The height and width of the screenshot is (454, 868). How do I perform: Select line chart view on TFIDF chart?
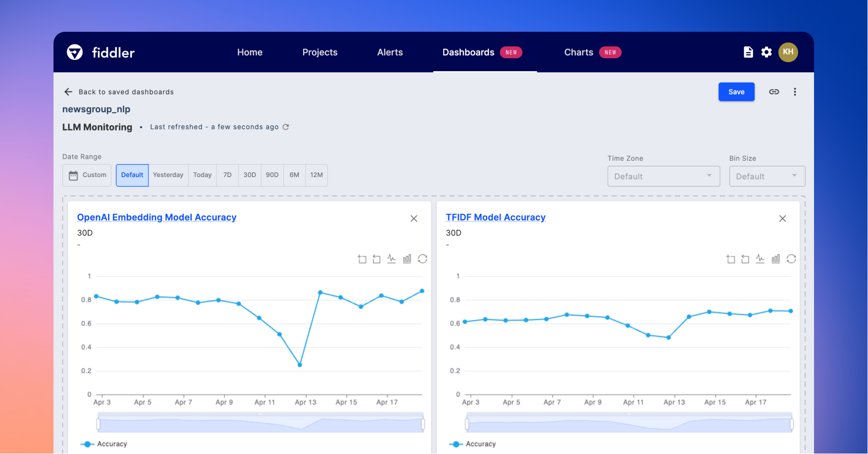(760, 259)
